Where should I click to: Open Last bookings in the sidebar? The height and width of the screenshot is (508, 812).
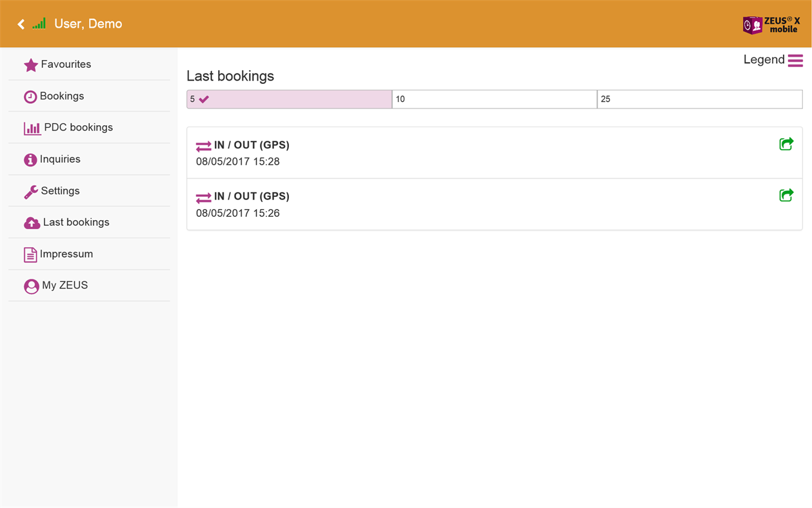75,223
